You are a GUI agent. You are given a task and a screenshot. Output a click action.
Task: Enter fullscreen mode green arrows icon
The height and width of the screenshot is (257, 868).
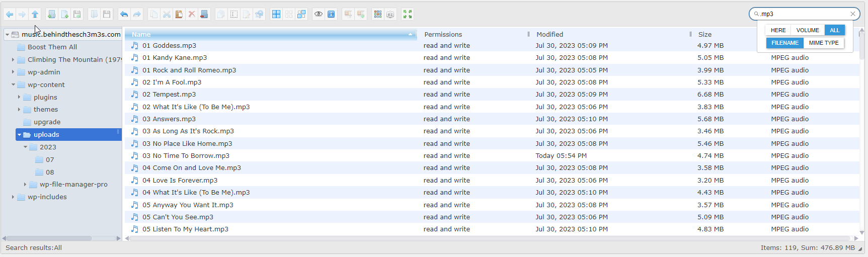(408, 14)
